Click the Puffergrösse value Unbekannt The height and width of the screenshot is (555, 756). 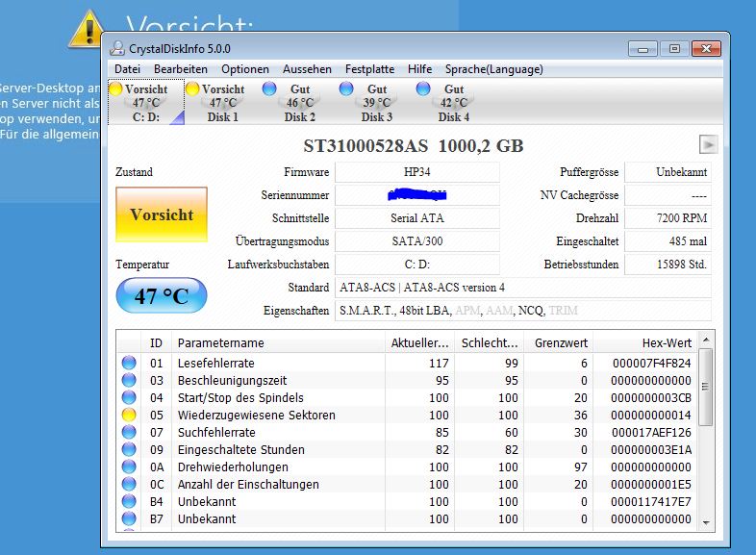point(668,172)
